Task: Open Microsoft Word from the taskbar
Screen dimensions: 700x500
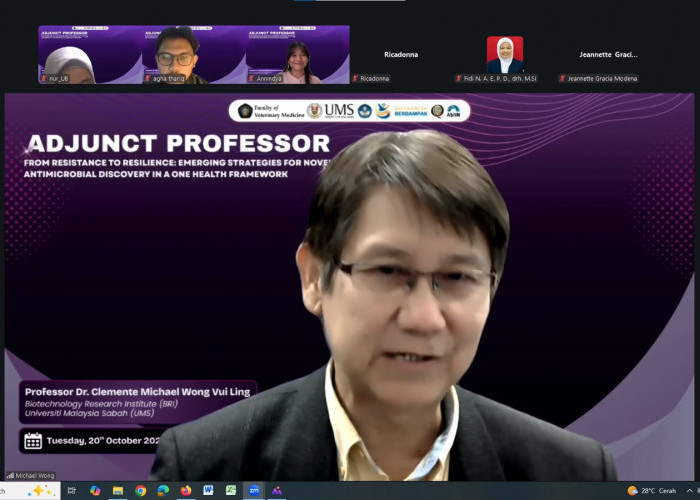Action: click(x=208, y=490)
